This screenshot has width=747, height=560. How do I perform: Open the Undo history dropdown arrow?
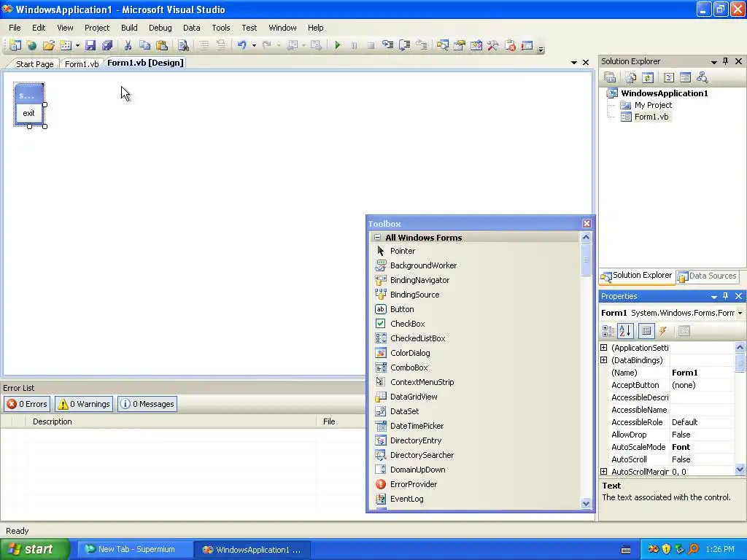254,46
